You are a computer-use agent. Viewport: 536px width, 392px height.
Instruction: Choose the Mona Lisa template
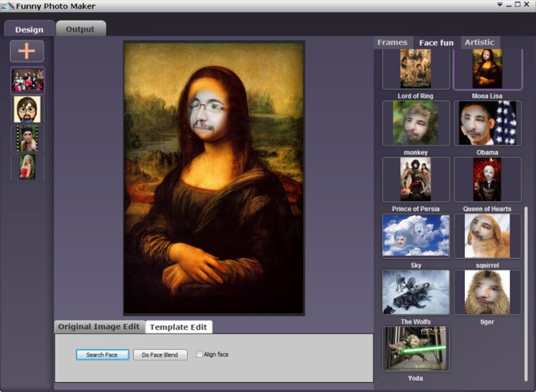[488, 69]
